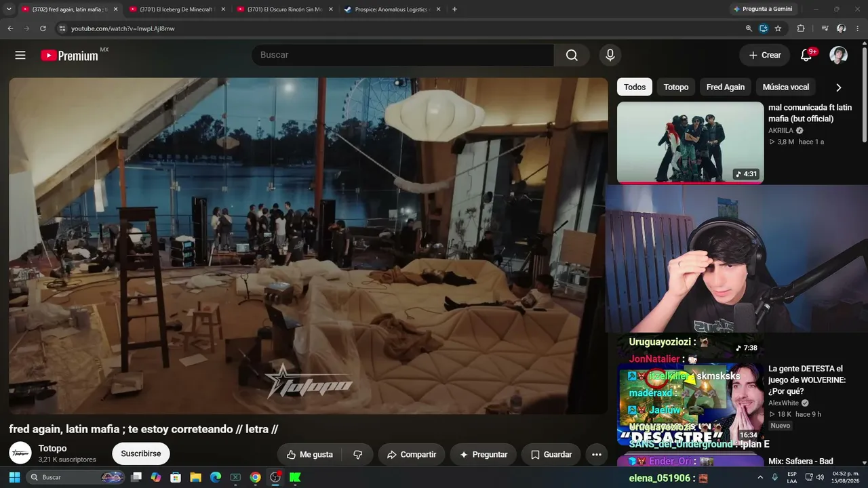The image size is (868, 488).
Task: Open the YouTube guide hamburger menu
Action: (x=20, y=55)
